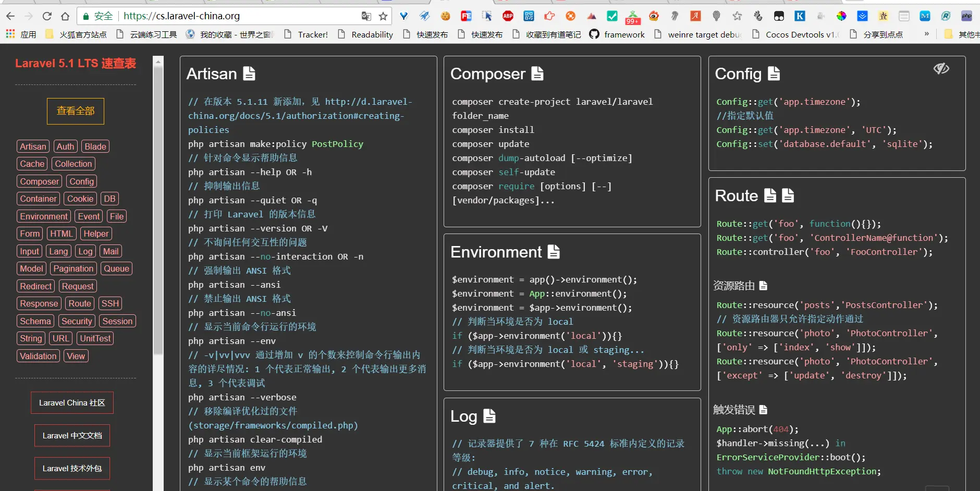Open the AdBlock Plus (ABP) extension
The width and height of the screenshot is (980, 491).
pos(508,16)
